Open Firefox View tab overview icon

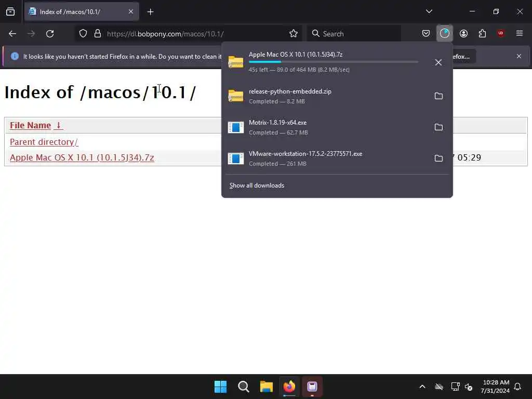[x=10, y=12]
